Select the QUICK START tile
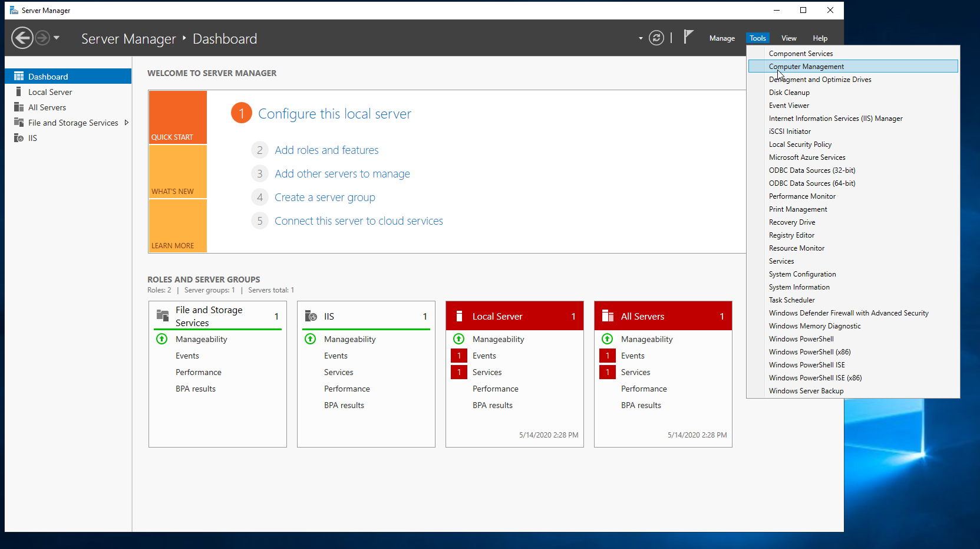 [178, 117]
